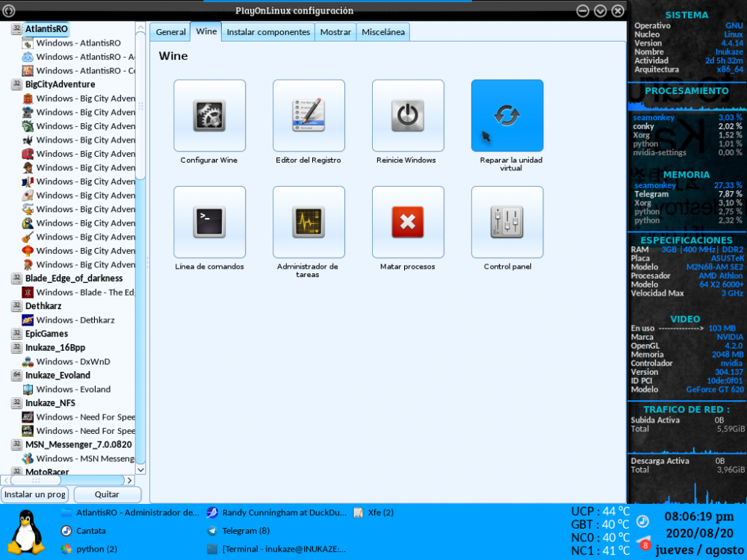Select the Inukaze_Evoland virtual drive
Image resolution: width=747 pixels, height=560 pixels.
[x=58, y=376]
